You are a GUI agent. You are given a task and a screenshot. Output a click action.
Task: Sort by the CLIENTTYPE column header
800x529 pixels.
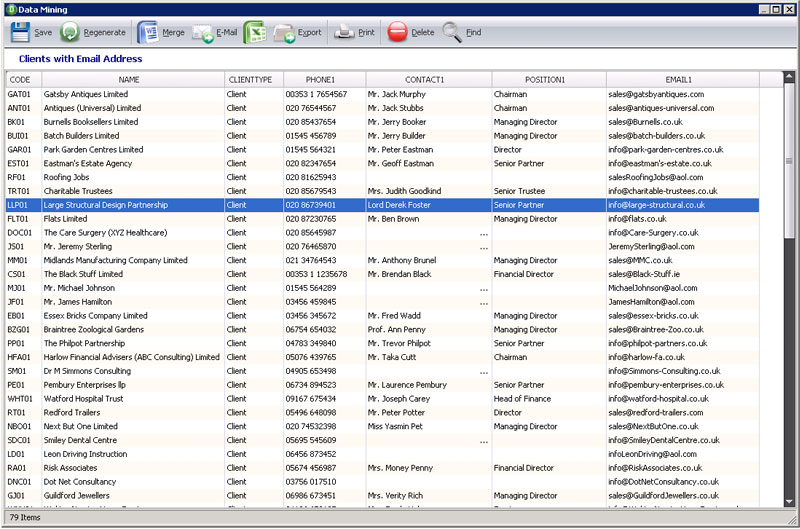(254, 80)
